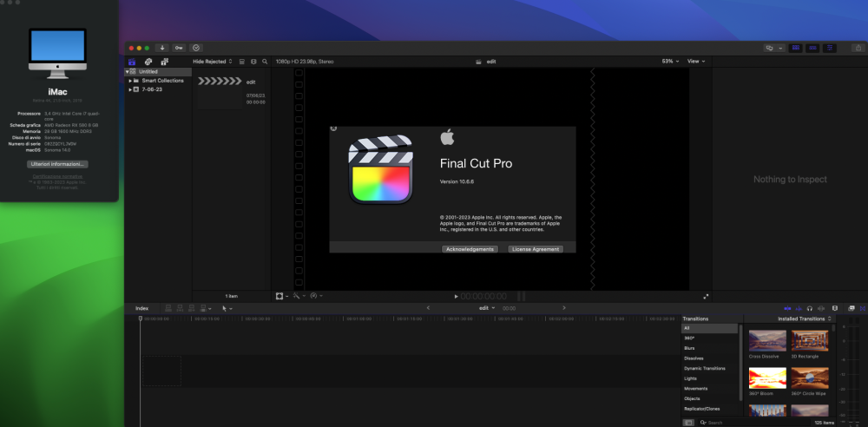This screenshot has width=868, height=427.
Task: Select the Lights transitions category
Action: point(710,378)
